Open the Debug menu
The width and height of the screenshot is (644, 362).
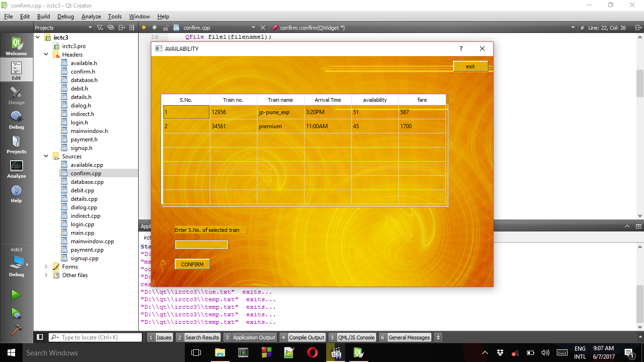pyautogui.click(x=66, y=16)
